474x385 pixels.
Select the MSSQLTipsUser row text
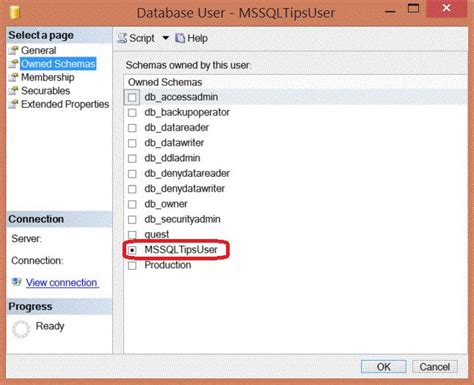coord(181,250)
